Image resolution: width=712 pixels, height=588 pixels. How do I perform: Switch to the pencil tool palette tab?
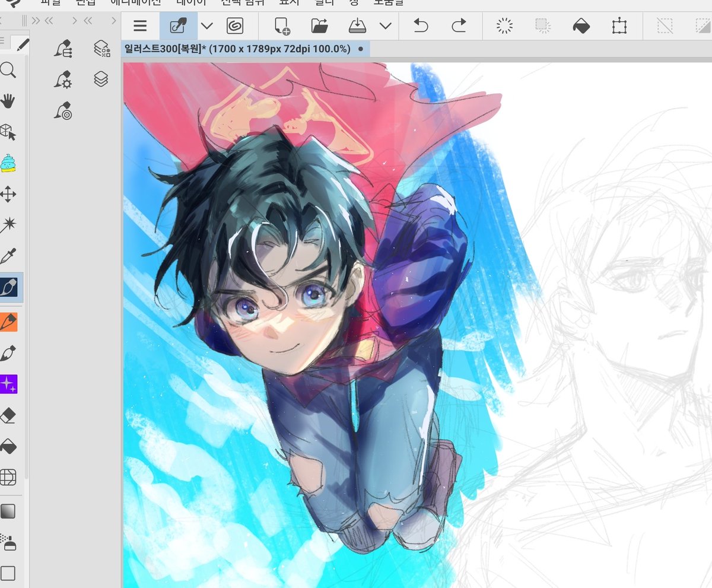(x=22, y=43)
